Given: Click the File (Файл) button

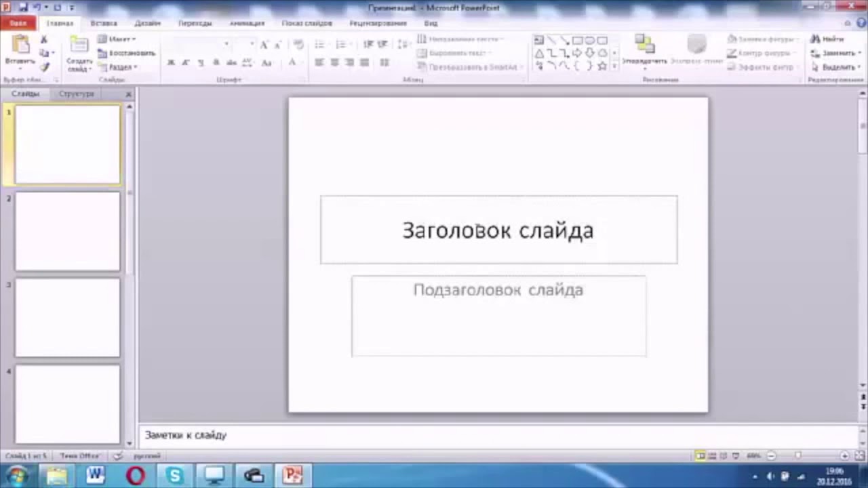Looking at the screenshot, I should tap(18, 23).
